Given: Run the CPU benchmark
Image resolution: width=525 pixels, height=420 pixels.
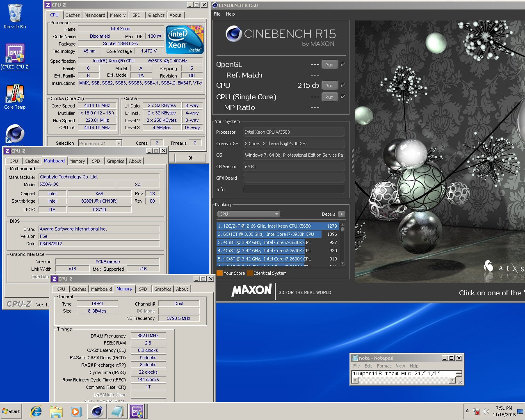Looking at the screenshot, I should (329, 85).
